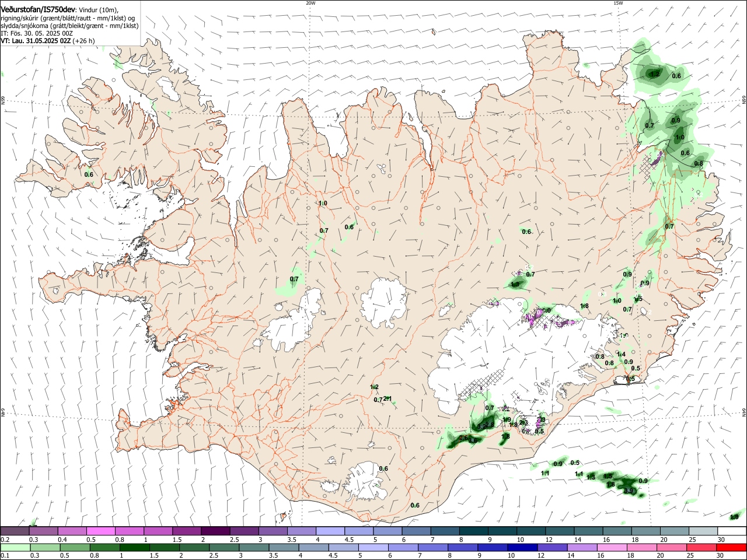Click the '1.4' value on the east coast

point(622,354)
